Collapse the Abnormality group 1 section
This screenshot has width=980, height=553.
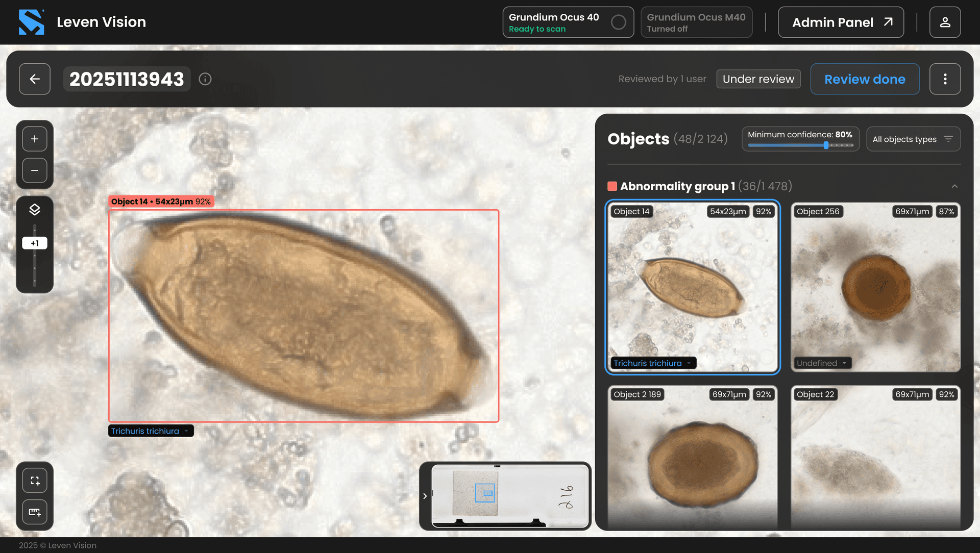pyautogui.click(x=954, y=186)
